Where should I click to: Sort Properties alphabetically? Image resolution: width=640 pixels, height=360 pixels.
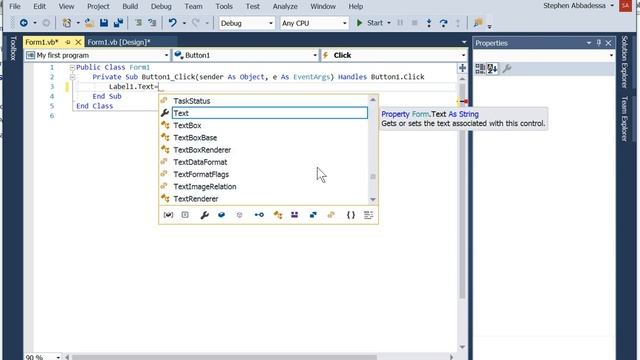pyautogui.click(x=492, y=69)
